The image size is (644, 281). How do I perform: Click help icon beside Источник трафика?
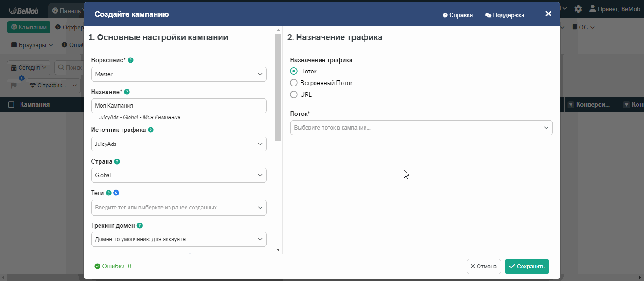tap(151, 130)
